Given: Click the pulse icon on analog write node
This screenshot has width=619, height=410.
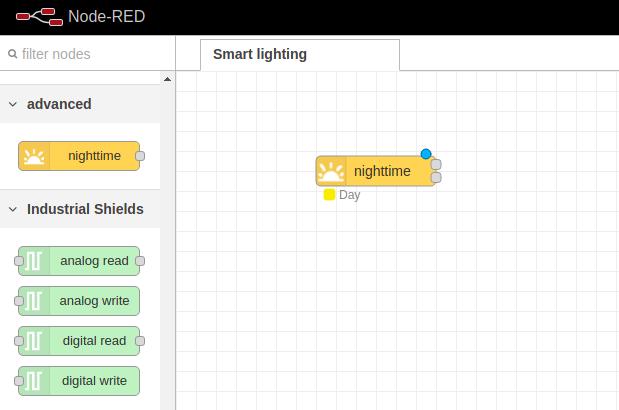Looking at the screenshot, I should (34, 301).
